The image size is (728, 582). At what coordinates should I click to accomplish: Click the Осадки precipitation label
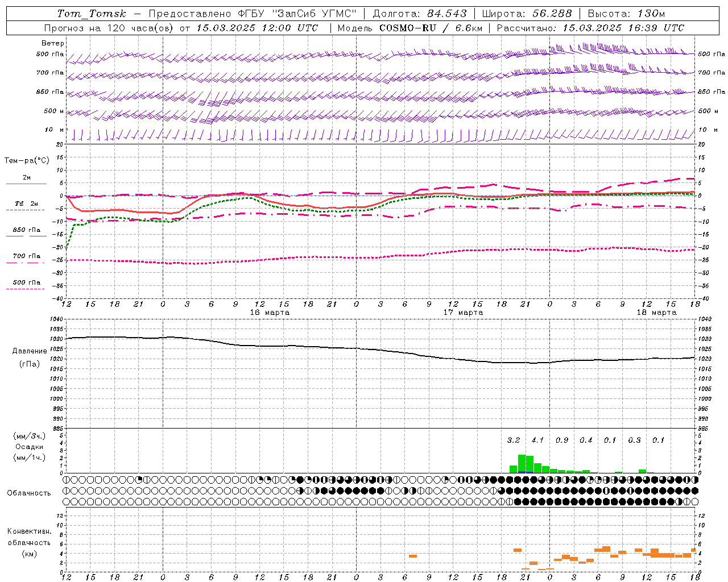[x=30, y=447]
